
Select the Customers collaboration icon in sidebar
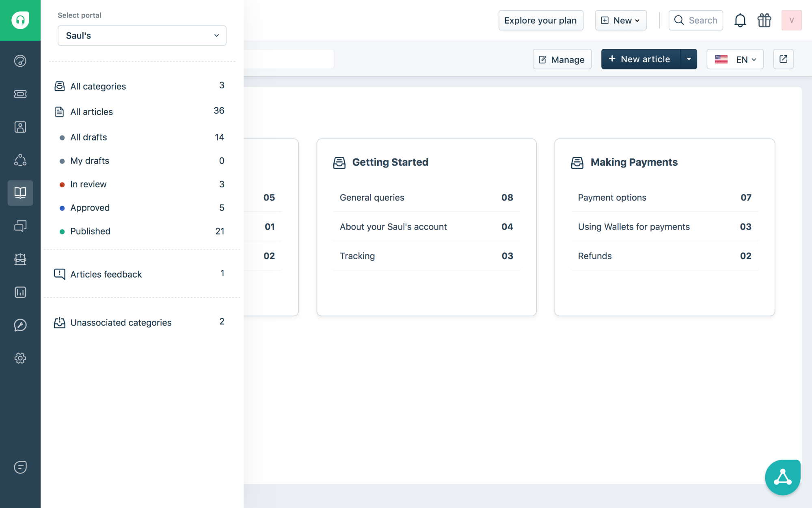tap(20, 160)
